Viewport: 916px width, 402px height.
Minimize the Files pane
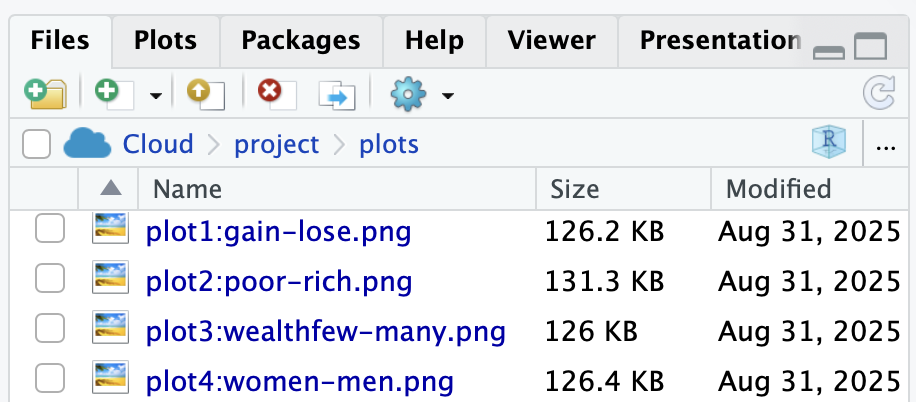(828, 53)
